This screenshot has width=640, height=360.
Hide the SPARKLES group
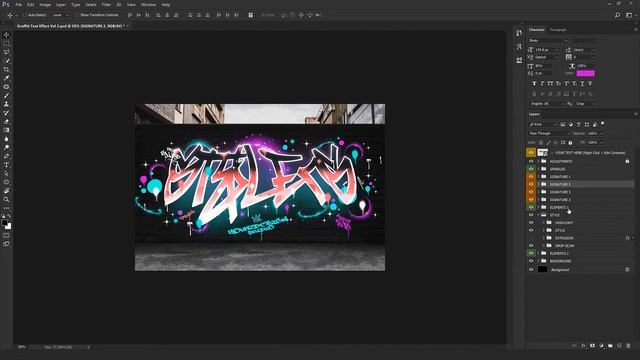click(x=531, y=169)
